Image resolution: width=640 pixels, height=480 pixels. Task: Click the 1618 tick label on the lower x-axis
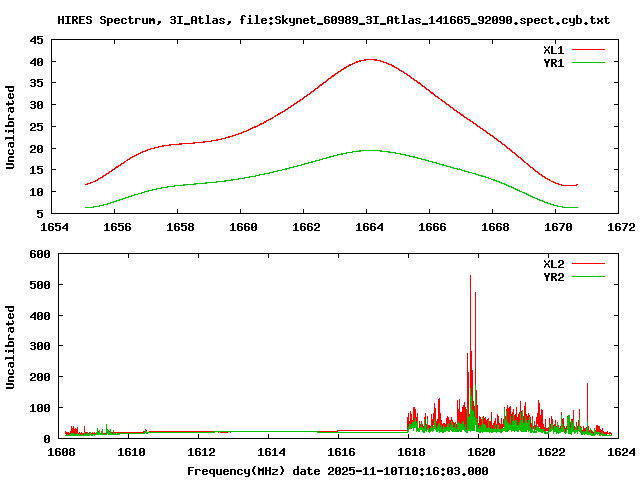(x=409, y=451)
